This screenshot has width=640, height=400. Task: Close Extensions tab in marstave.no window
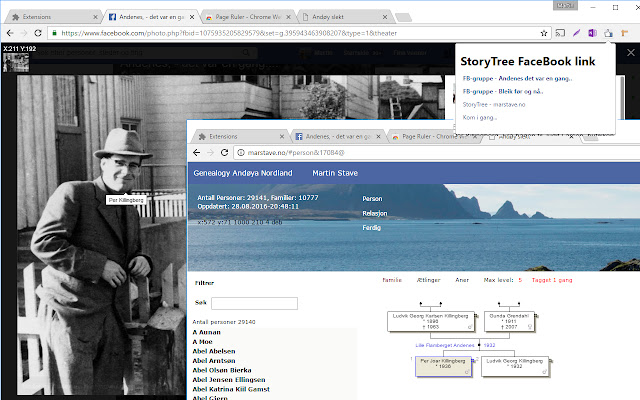tap(282, 137)
